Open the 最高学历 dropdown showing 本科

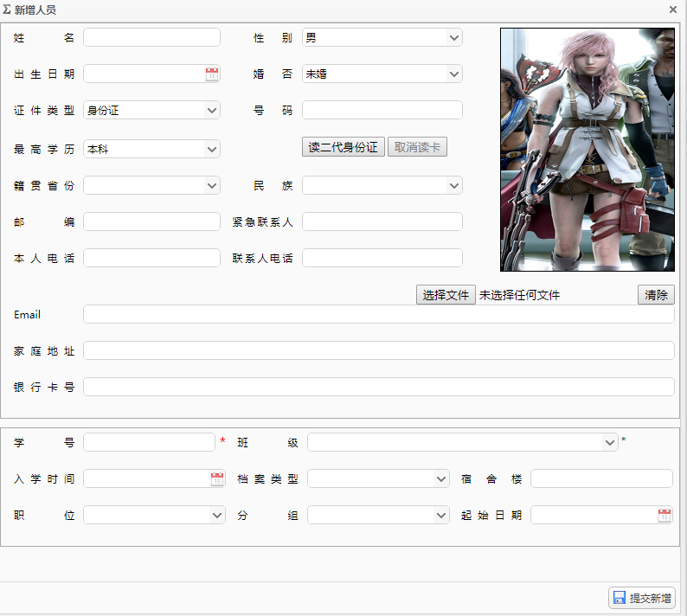click(151, 150)
